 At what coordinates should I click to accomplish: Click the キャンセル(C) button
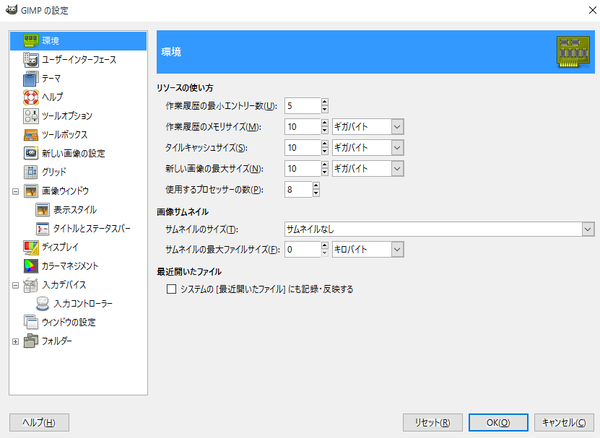click(x=564, y=422)
